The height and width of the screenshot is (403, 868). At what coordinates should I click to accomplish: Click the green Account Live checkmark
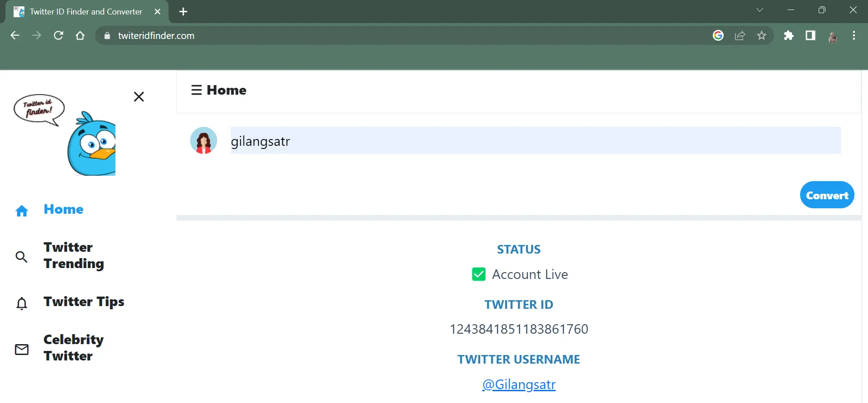click(479, 274)
